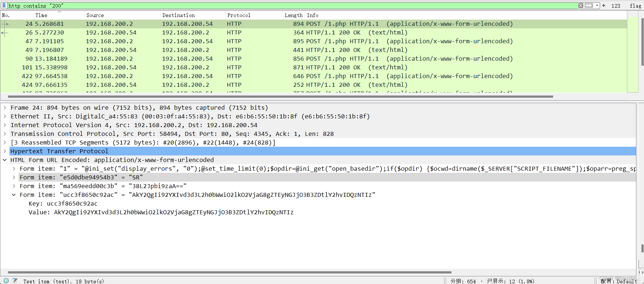
Task: Expand Hypertext Transfer Protocol node
Action: coord(5,151)
